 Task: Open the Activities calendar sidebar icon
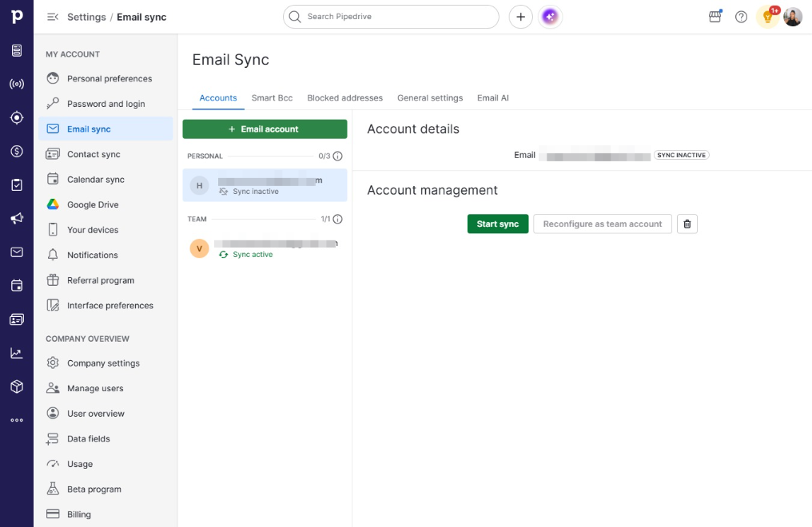pos(17,286)
